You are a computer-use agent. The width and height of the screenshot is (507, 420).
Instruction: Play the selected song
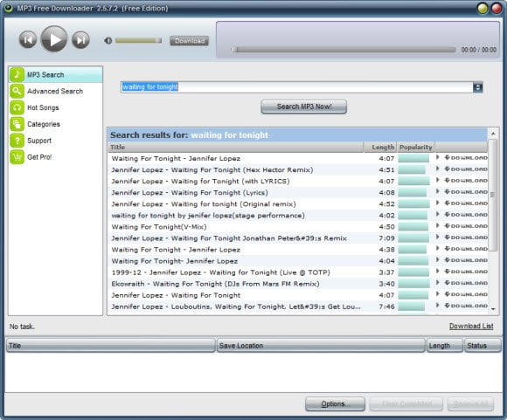click(x=54, y=39)
